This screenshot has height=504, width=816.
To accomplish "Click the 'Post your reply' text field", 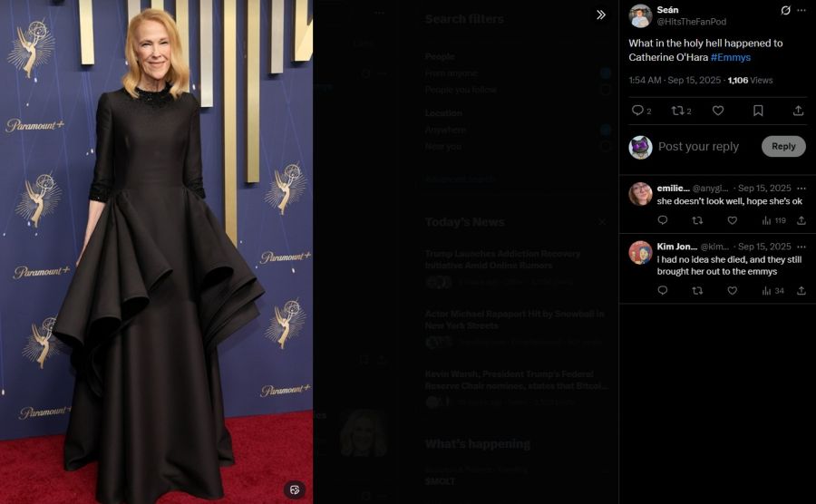I will [x=698, y=147].
